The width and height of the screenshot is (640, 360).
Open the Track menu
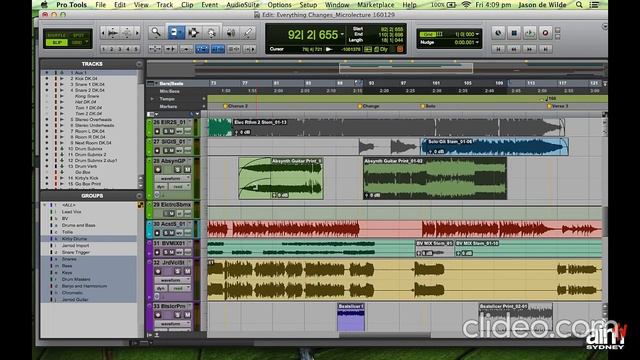tap(164, 5)
